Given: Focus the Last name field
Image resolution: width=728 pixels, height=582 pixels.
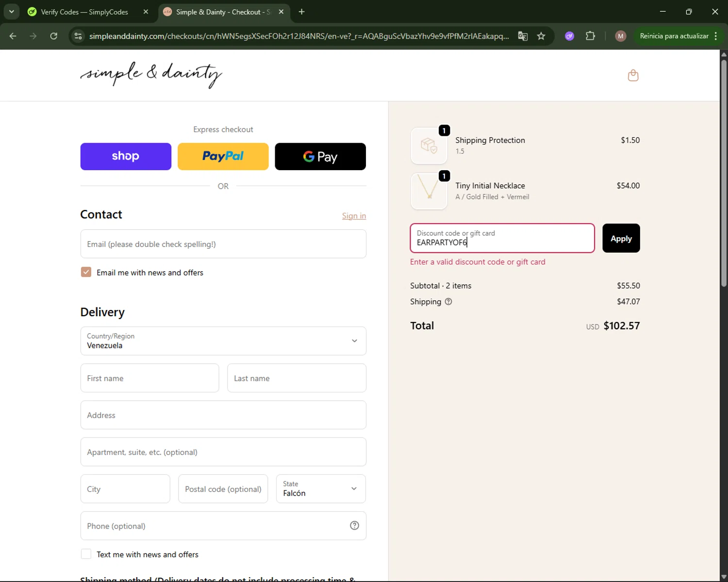Looking at the screenshot, I should 297,378.
